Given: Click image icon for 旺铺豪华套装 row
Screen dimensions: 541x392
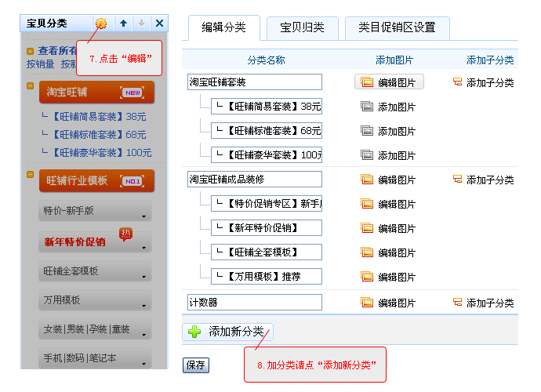Looking at the screenshot, I should point(366,155).
